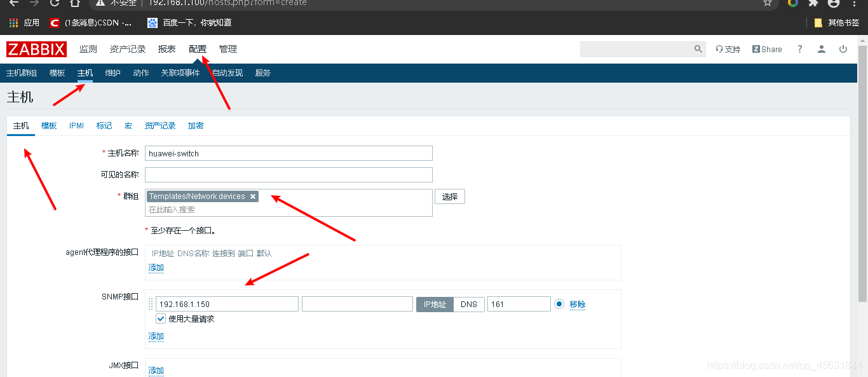
Task: Go to 主机群组 submenu
Action: pyautogui.click(x=22, y=73)
